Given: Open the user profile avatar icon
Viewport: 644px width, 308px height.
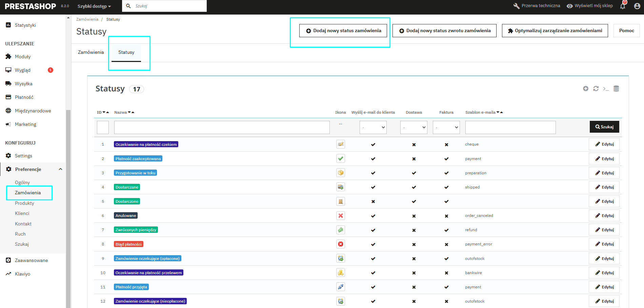Looking at the screenshot, I should (637, 6).
